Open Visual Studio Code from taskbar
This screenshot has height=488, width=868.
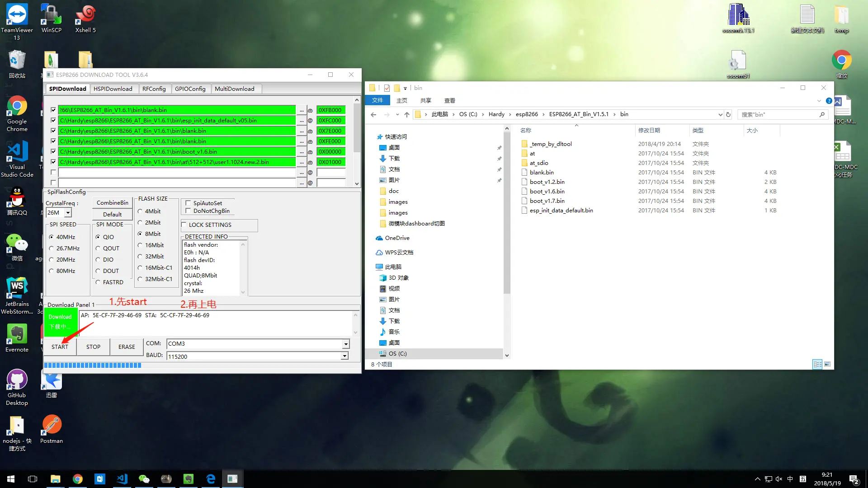[x=122, y=479]
